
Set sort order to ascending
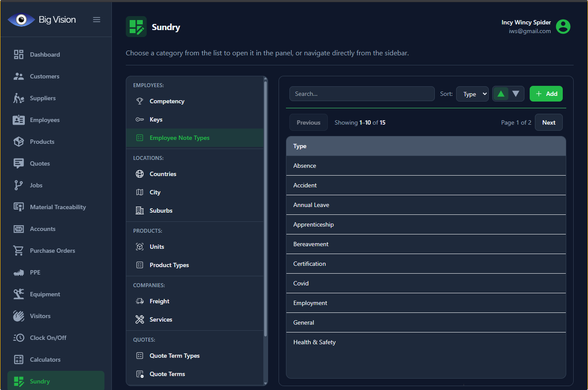point(501,94)
